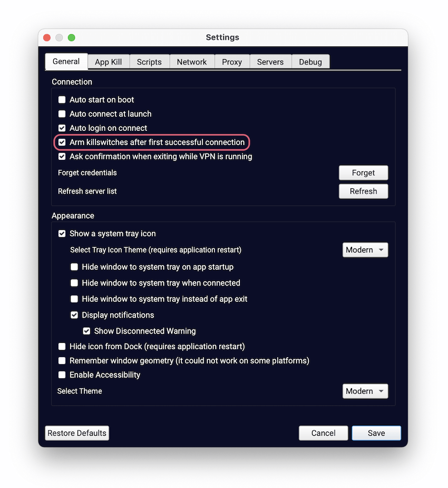Enable Auto connect at launch
Viewport: 448px width, 488px height.
point(62,113)
